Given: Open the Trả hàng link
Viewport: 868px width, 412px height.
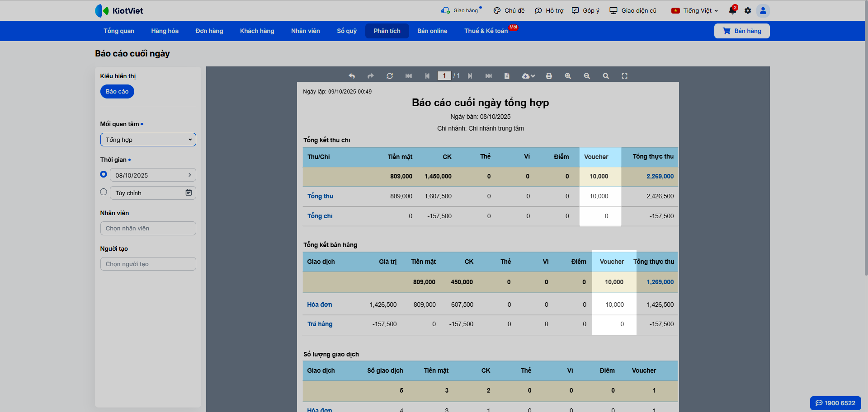Looking at the screenshot, I should (320, 324).
